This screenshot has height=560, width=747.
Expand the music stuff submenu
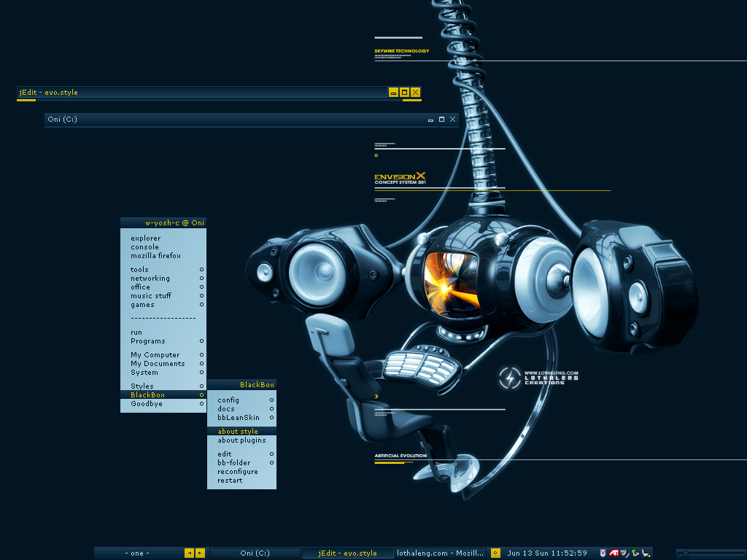(163, 296)
